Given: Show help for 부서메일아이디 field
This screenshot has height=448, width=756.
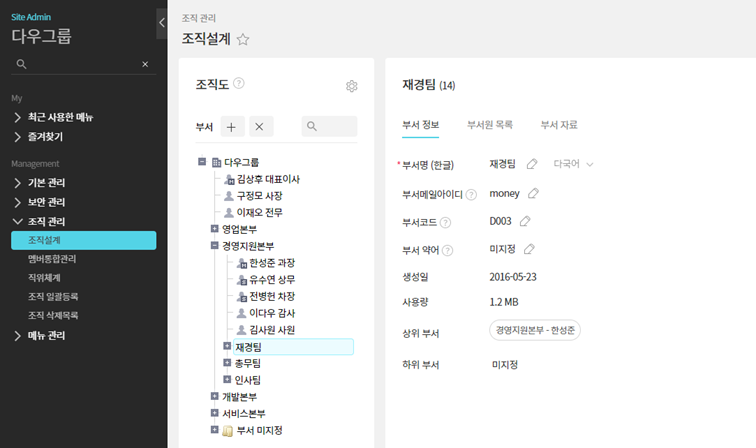Looking at the screenshot, I should click(x=471, y=194).
